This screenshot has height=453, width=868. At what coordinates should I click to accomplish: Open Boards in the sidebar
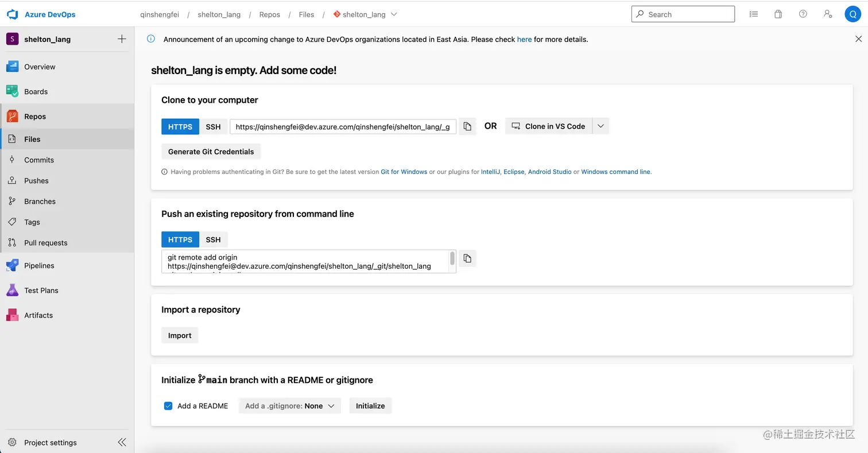click(x=67, y=91)
